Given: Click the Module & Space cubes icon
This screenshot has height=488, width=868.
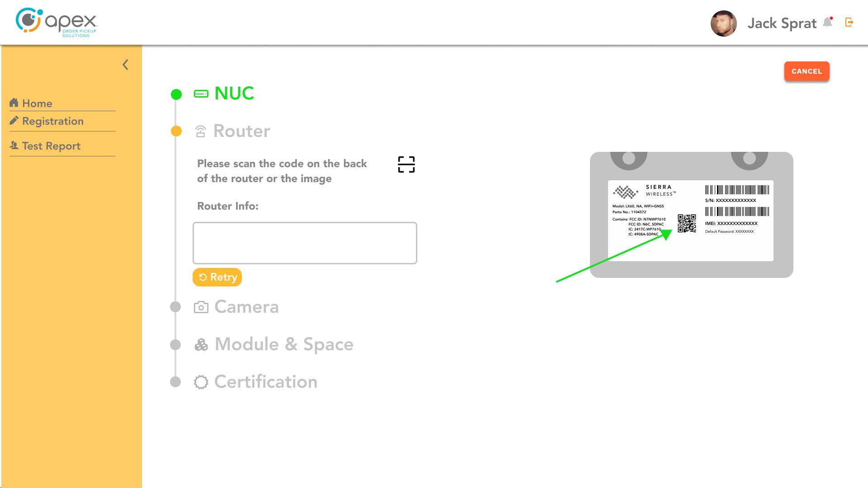Looking at the screenshot, I should click(201, 345).
